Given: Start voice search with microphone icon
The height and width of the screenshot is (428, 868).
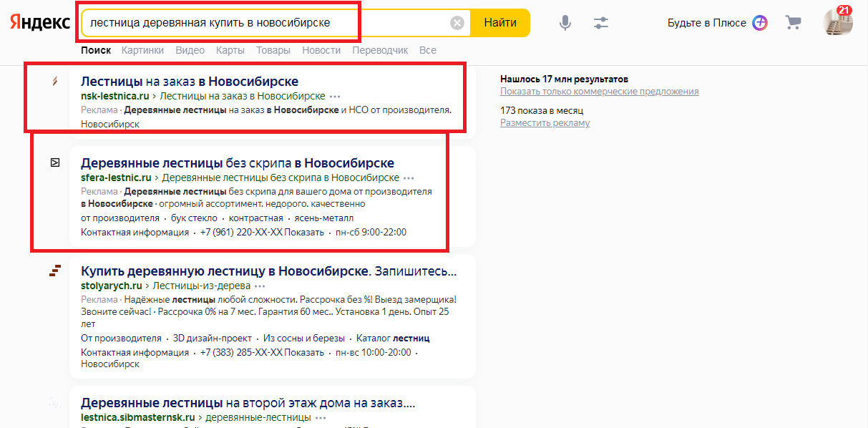Looking at the screenshot, I should tap(565, 23).
